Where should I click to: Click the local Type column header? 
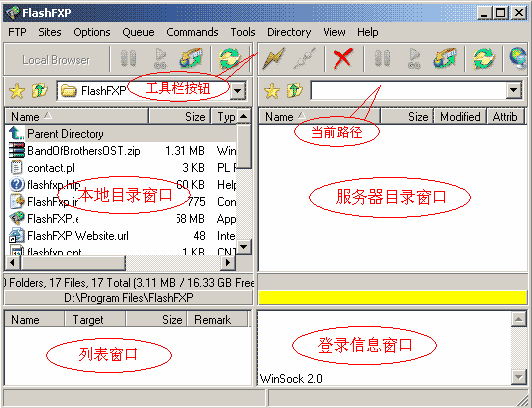(x=224, y=116)
